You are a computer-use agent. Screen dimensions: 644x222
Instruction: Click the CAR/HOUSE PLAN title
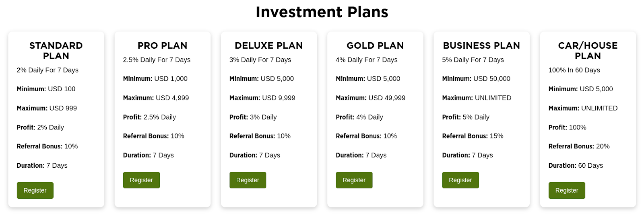(588, 51)
